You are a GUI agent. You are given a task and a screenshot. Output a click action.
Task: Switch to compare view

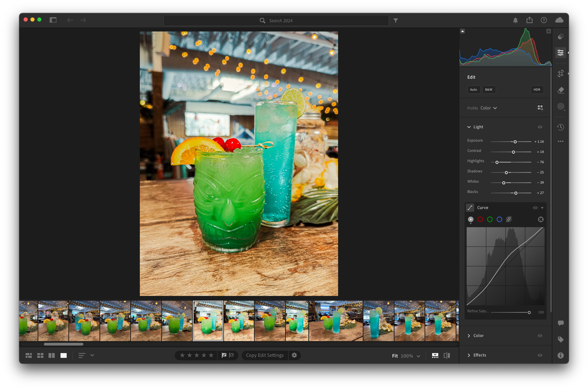click(52, 355)
